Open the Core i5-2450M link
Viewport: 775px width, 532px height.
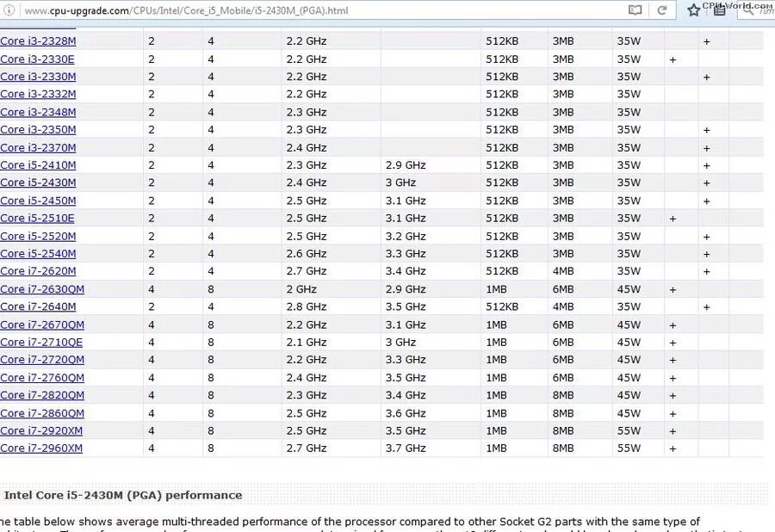(x=38, y=201)
